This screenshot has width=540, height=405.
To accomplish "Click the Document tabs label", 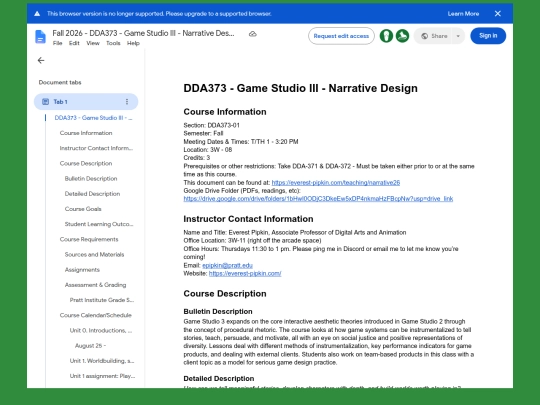I will (60, 82).
